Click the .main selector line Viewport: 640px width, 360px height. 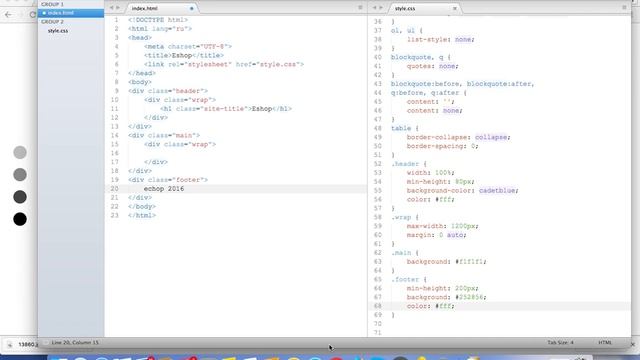pyautogui.click(x=405, y=253)
